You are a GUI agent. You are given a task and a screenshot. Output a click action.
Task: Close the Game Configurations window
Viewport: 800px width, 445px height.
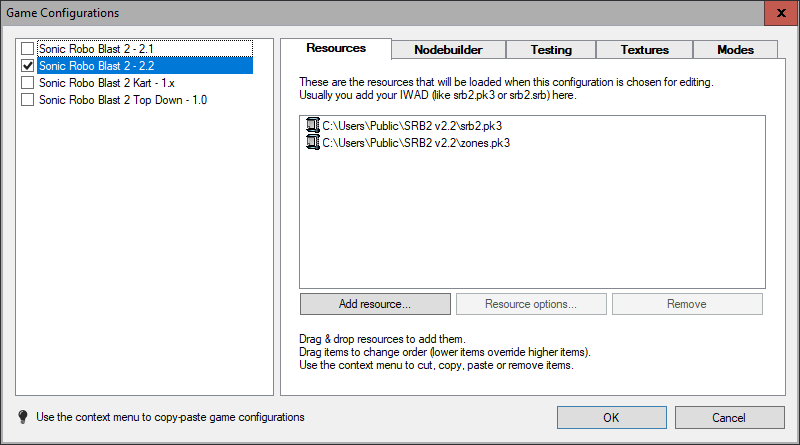781,13
